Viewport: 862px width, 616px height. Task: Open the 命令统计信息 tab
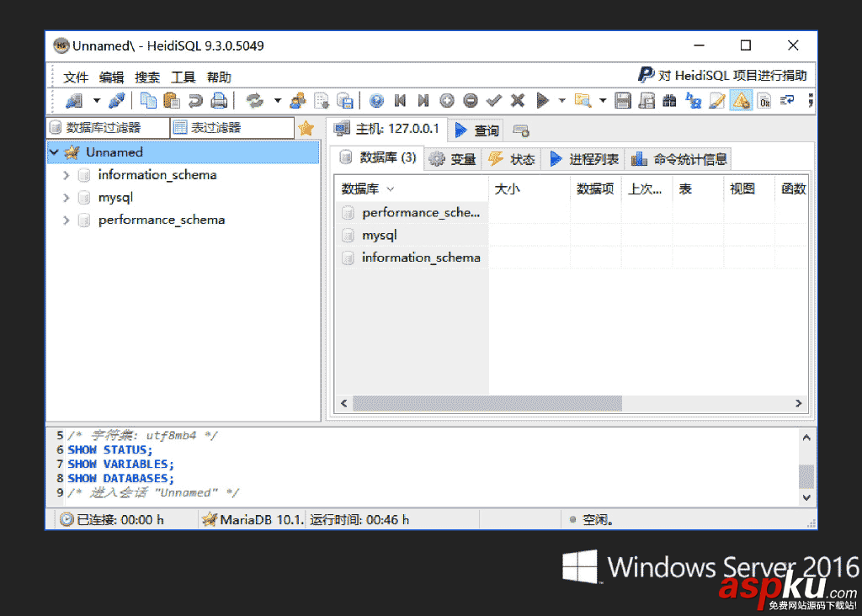[679, 159]
